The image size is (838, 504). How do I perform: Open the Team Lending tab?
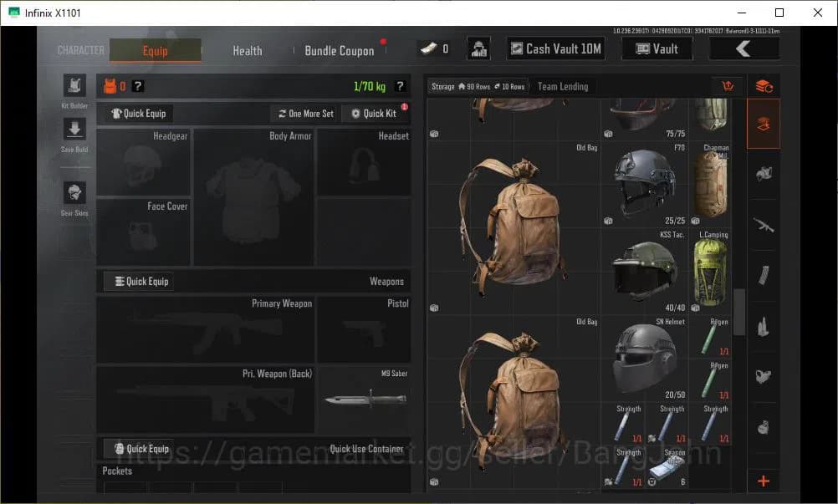coord(565,86)
